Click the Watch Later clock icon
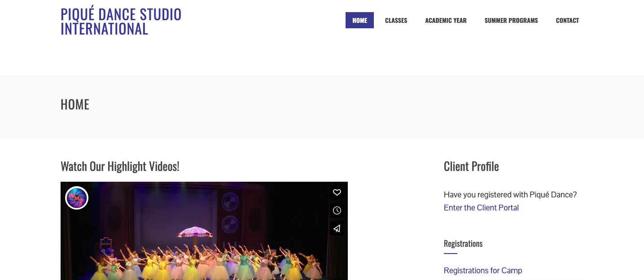Image resolution: width=644 pixels, height=280 pixels. point(337,210)
